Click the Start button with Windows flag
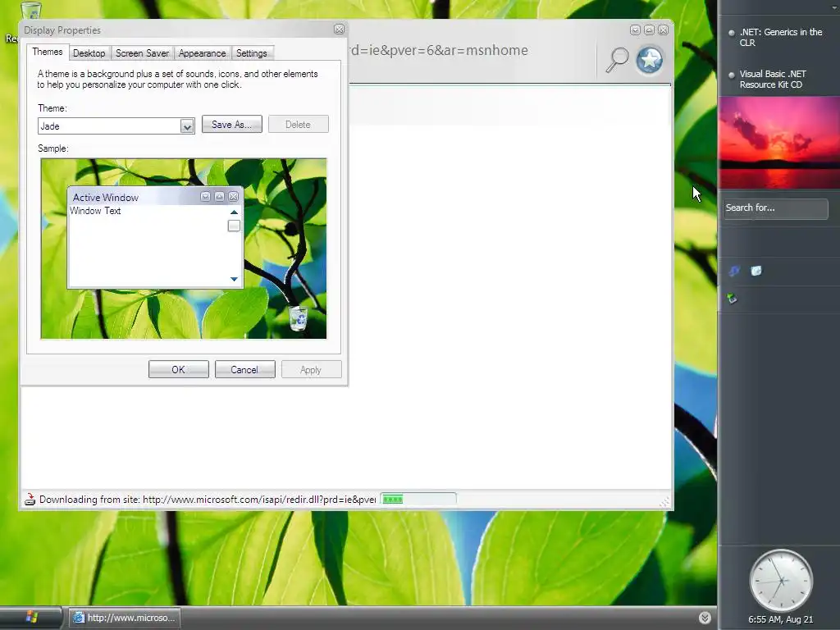The width and height of the screenshot is (840, 630). [x=31, y=617]
